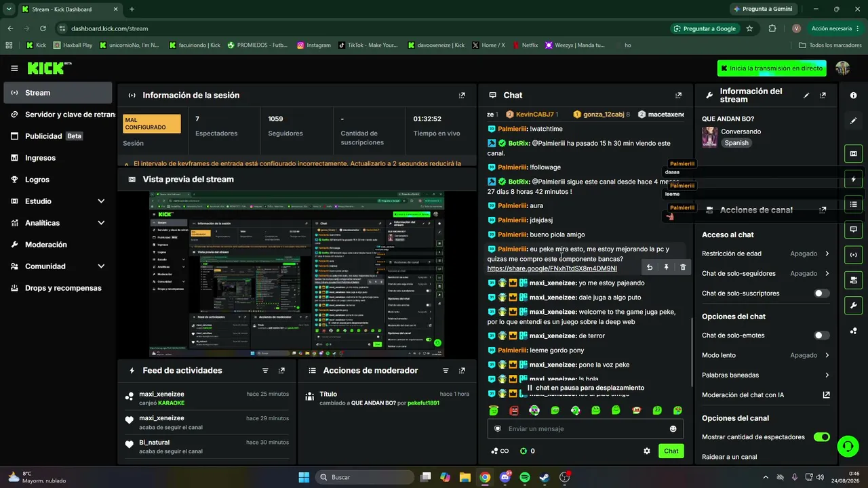
Task: Open Restricción de edad options
Action: click(x=766, y=253)
